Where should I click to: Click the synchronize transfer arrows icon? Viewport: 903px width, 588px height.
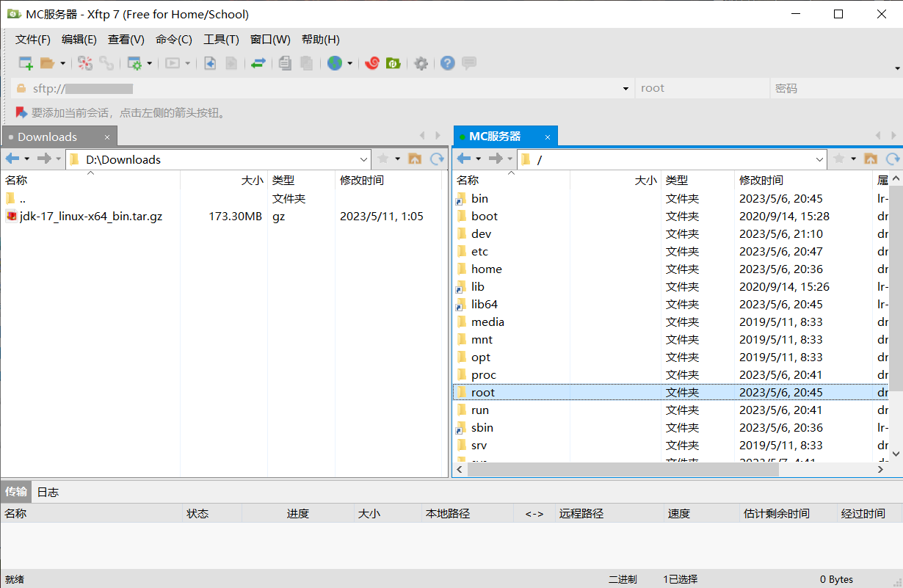pyautogui.click(x=258, y=64)
